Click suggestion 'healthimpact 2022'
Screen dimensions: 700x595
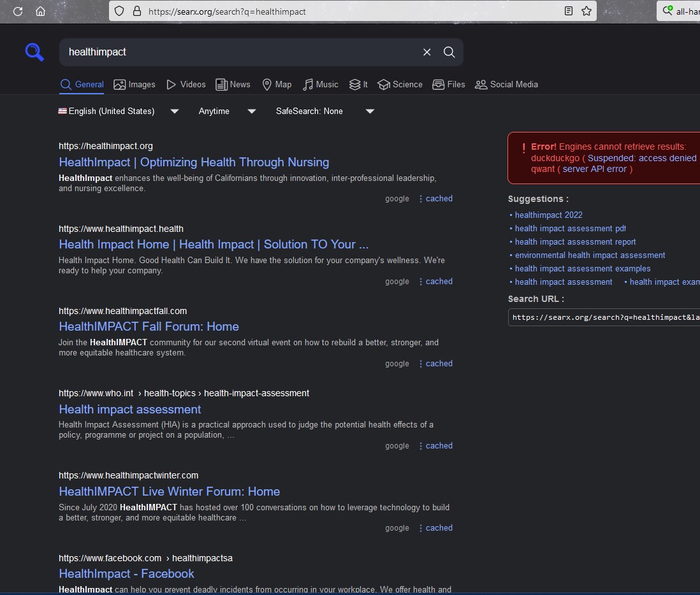point(548,215)
